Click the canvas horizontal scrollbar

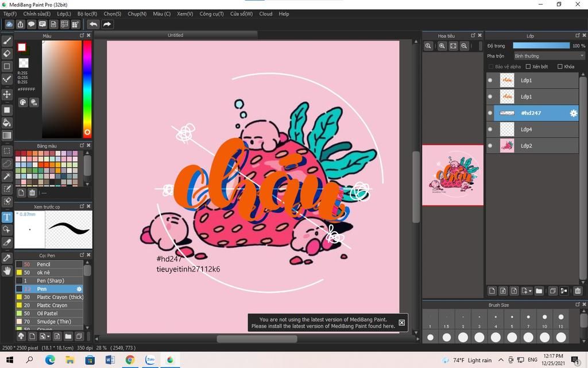coord(257,339)
